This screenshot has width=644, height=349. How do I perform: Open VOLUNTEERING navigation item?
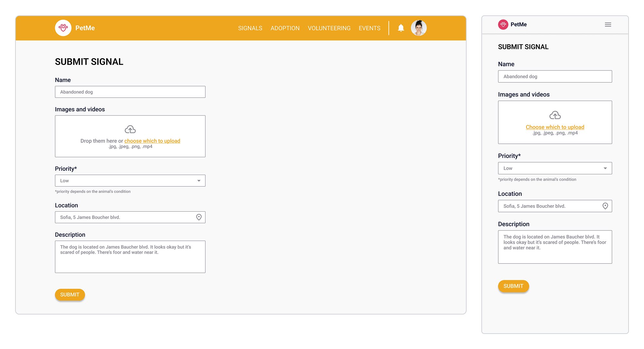click(x=329, y=28)
